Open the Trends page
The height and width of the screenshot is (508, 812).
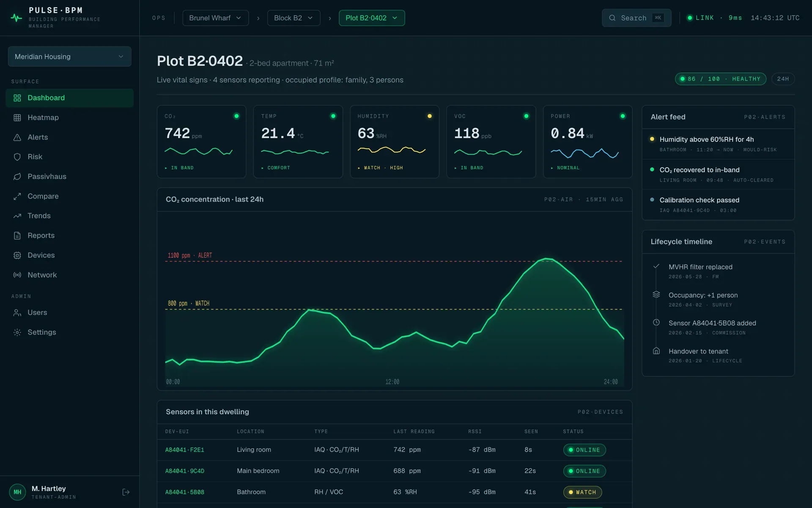click(x=69, y=216)
